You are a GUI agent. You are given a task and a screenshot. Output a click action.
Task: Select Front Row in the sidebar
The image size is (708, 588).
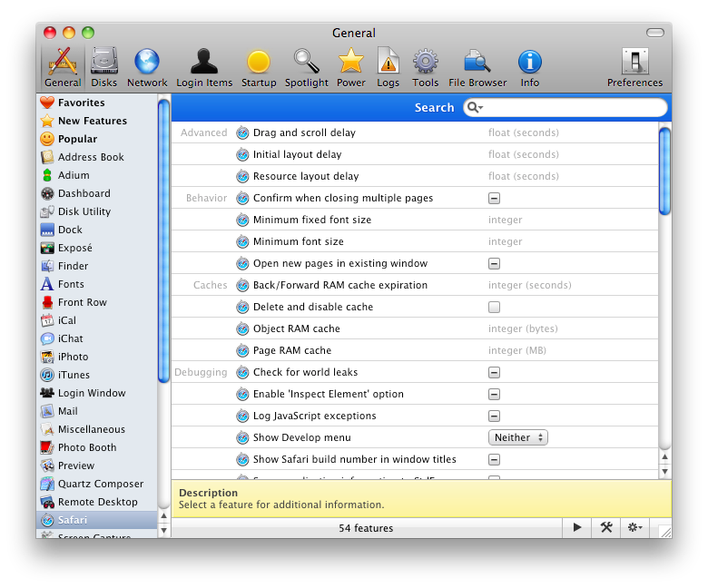coord(96,302)
